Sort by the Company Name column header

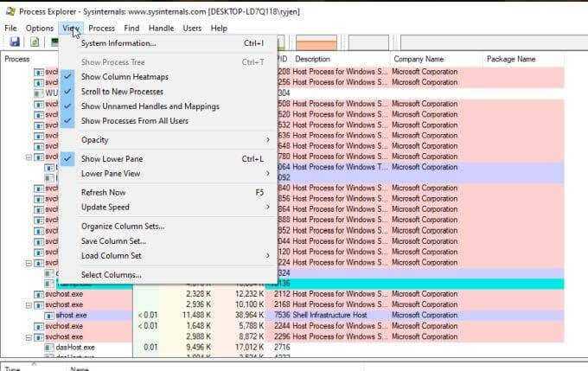(x=419, y=59)
